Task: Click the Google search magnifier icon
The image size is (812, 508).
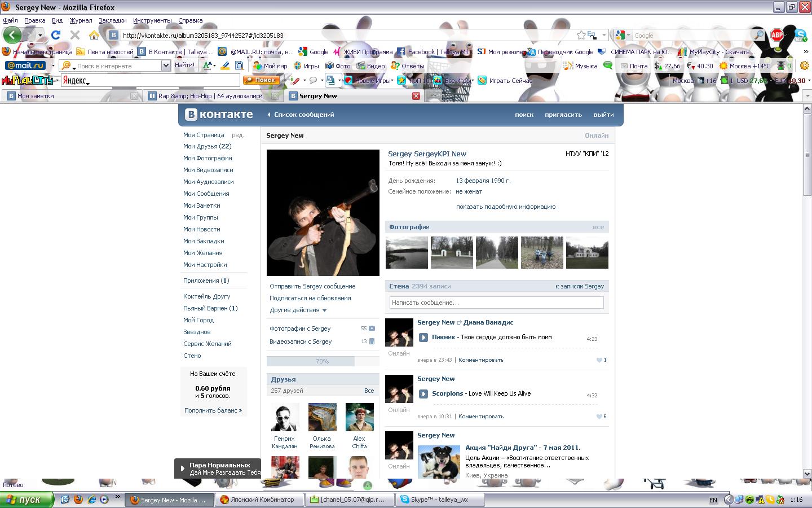Action: 759,35
